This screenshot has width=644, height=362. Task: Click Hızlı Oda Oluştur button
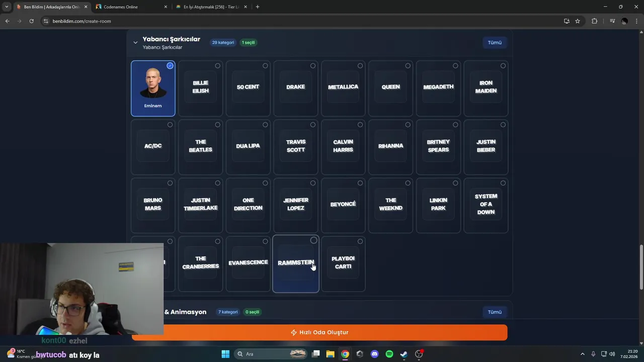319,332
